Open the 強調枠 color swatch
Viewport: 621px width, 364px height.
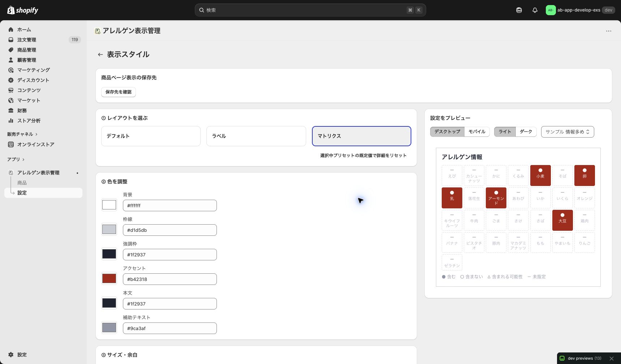pyautogui.click(x=109, y=254)
